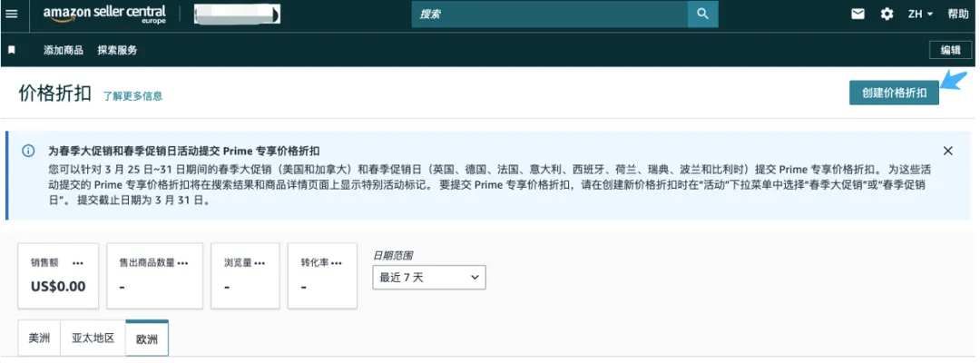Switch to the 亚太地区 tab
This screenshot has height=363, width=980.
tap(93, 338)
